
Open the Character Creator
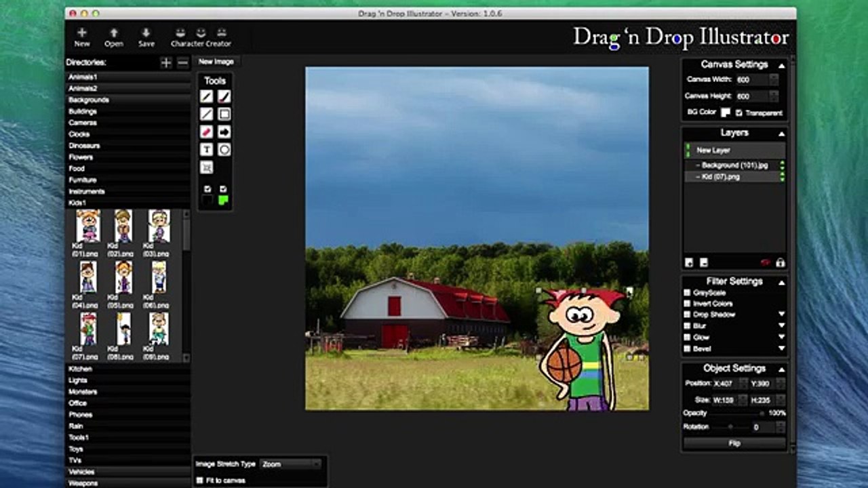point(201,37)
